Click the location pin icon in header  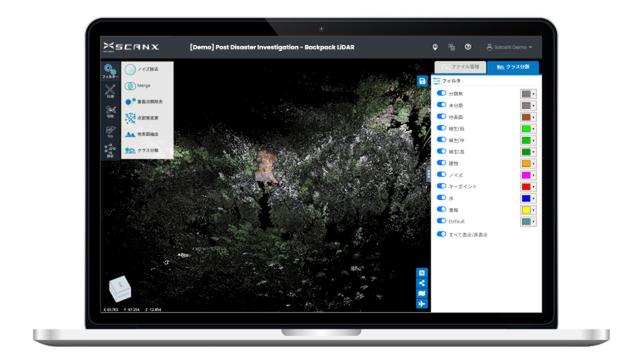[435, 47]
